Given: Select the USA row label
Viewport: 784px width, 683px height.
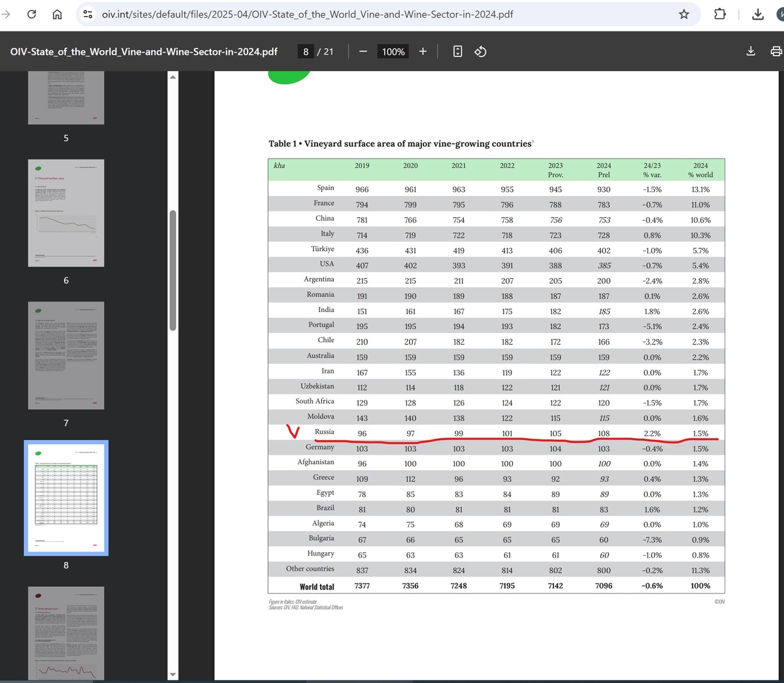Looking at the screenshot, I should pos(327,264).
